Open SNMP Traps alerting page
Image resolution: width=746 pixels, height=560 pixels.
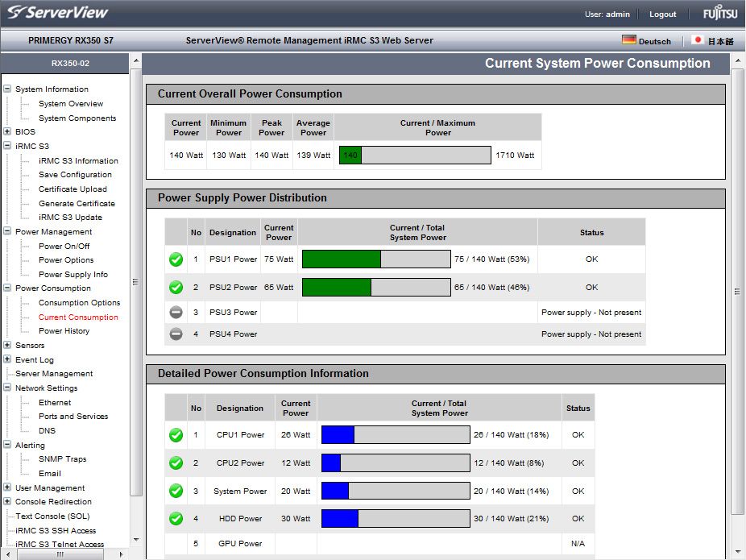tap(62, 458)
